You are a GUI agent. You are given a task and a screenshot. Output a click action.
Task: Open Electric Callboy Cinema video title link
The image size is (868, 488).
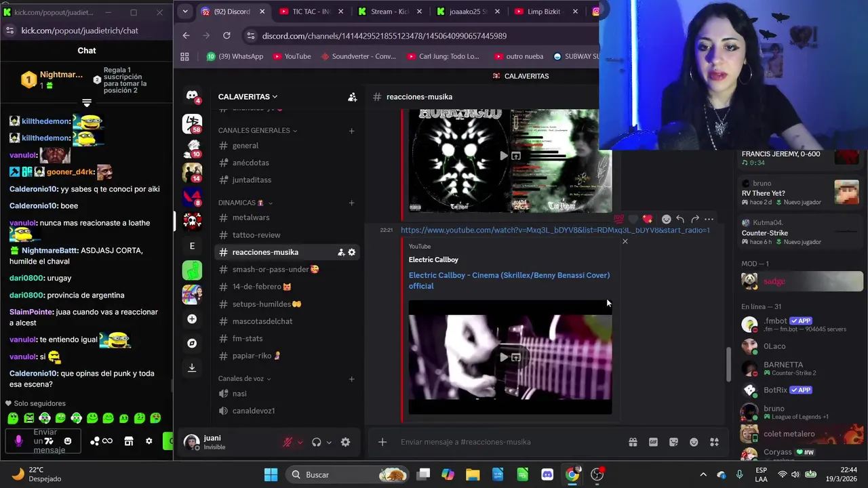[509, 281]
